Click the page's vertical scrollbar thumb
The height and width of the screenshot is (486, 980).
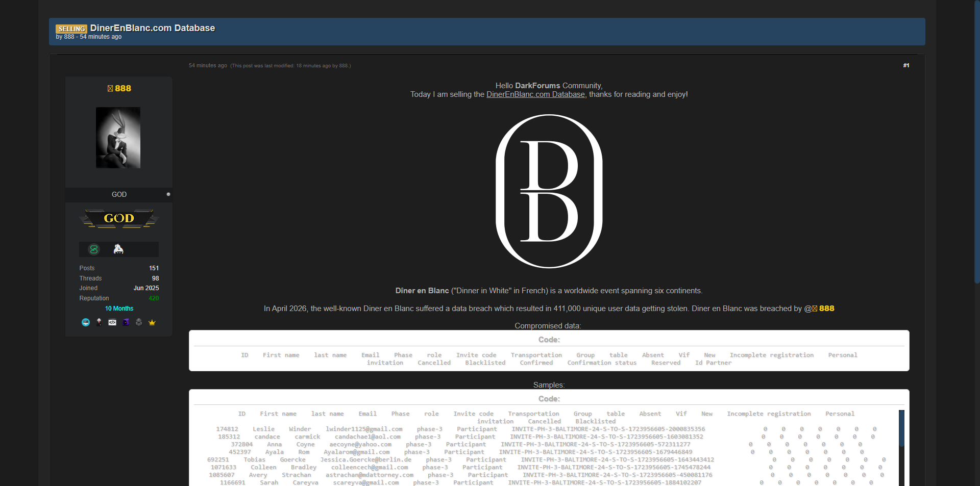pyautogui.click(x=977, y=143)
